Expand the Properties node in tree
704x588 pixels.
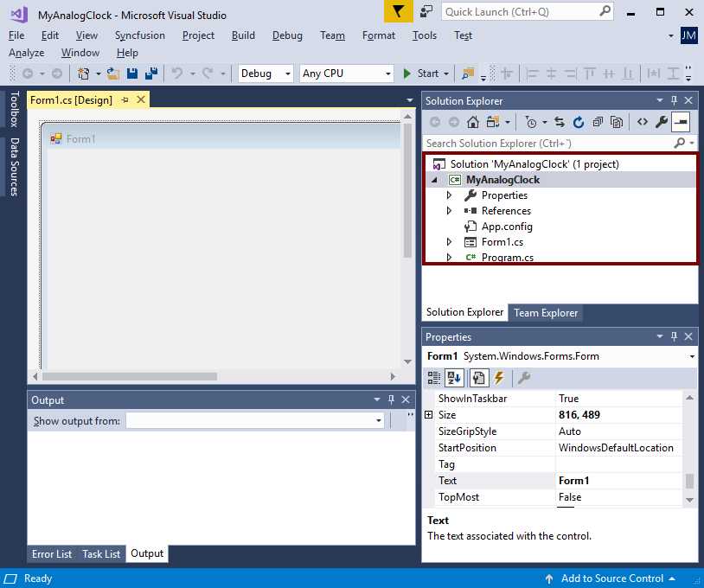[x=449, y=195]
